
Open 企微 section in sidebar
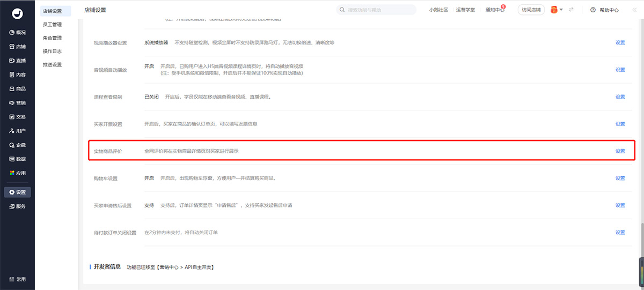click(17, 145)
